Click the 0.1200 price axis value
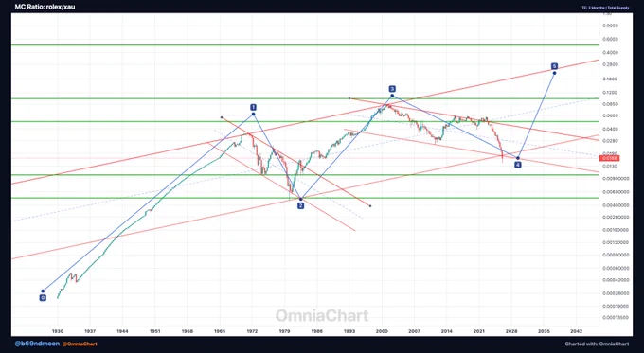 point(610,93)
